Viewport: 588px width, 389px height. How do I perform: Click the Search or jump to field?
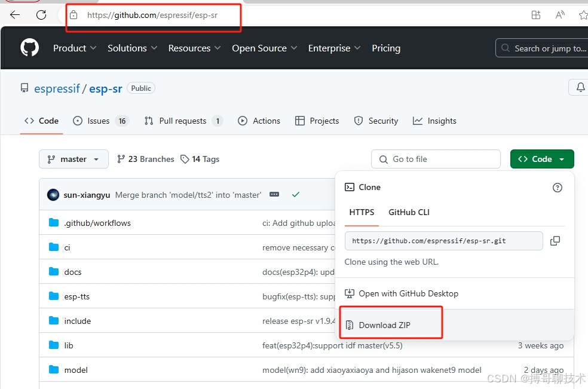click(542, 48)
